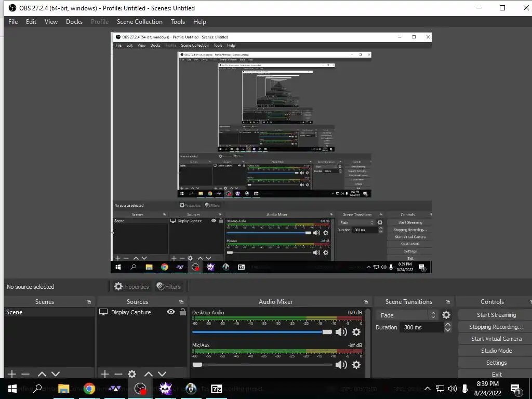
Task: Increase transition duration with up arrow
Action: point(448,324)
